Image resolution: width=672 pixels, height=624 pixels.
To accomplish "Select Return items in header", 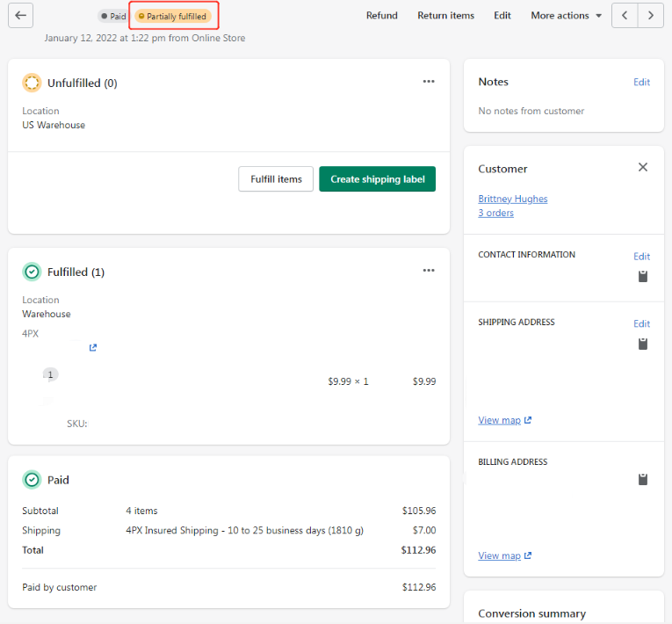I will click(445, 16).
